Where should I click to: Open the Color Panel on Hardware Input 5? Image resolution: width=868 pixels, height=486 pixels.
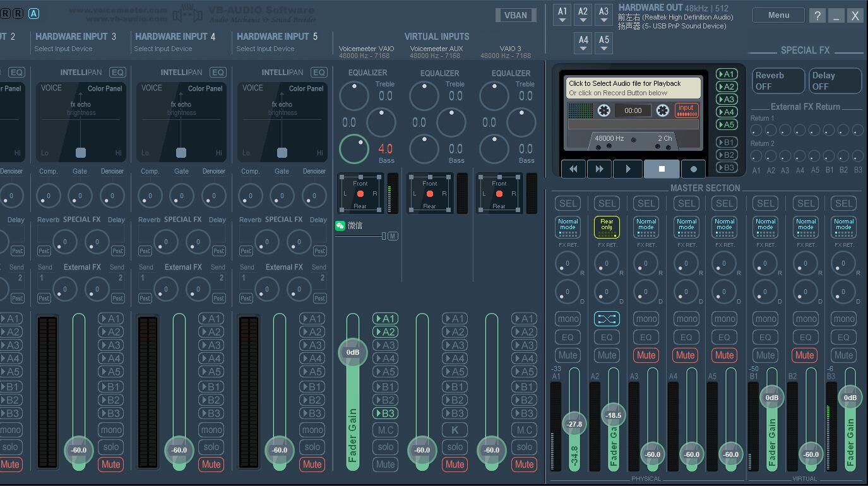click(306, 88)
